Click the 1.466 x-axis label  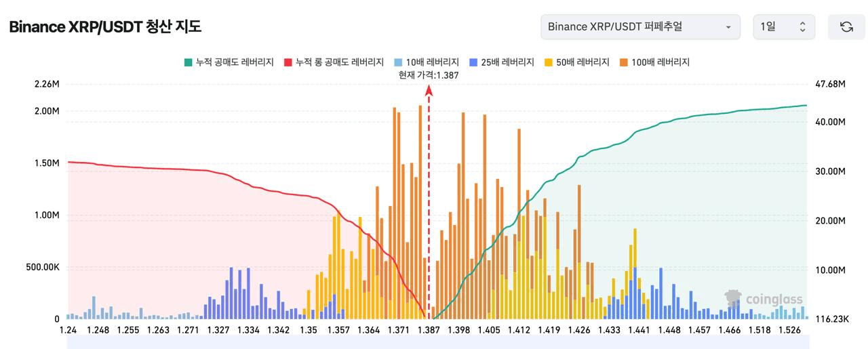[x=730, y=330]
